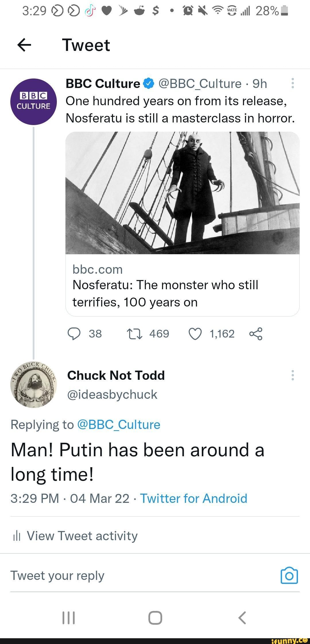Open three-dot menu on BBC Culture tweet
The image size is (310, 644).
[x=292, y=83]
